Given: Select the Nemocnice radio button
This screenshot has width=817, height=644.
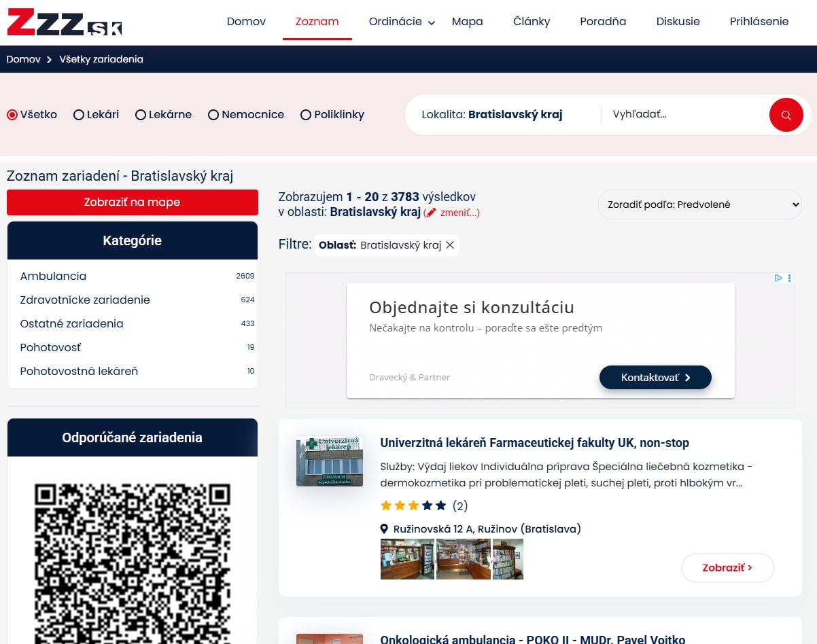Looking at the screenshot, I should pos(213,115).
